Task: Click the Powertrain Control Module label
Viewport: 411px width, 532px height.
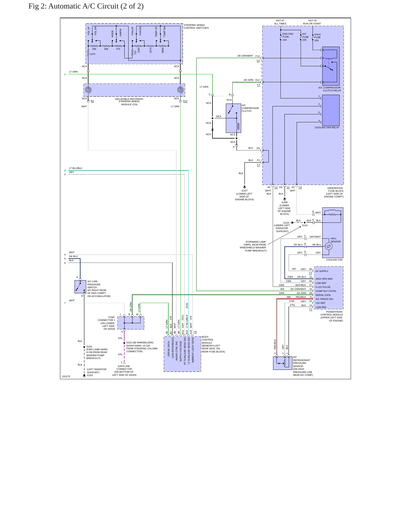Action: point(332,316)
